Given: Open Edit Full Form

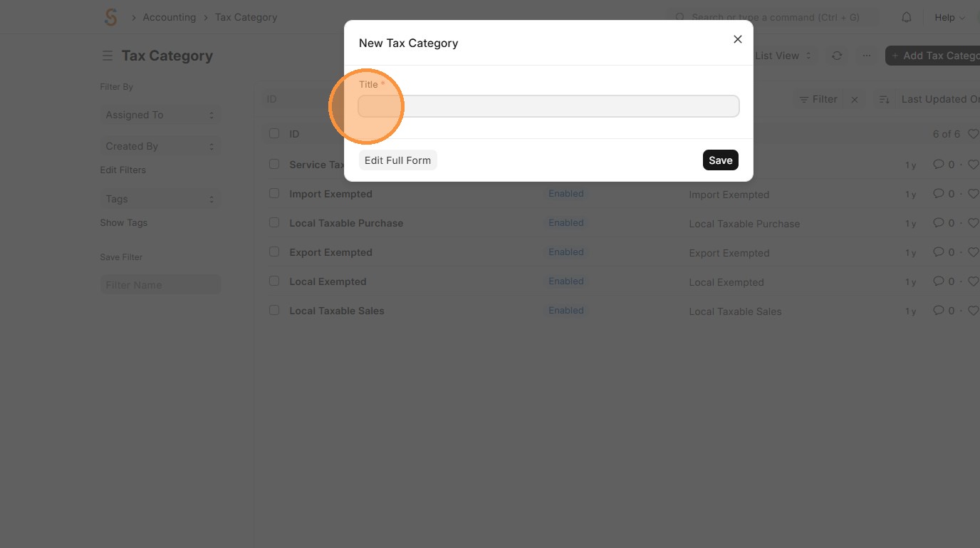Looking at the screenshot, I should [x=397, y=160].
